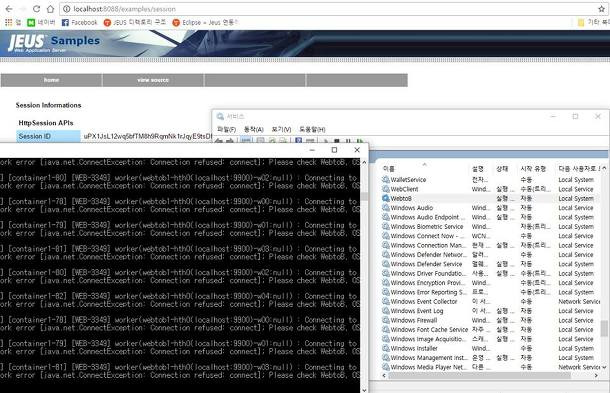
Task: Select the WebtoB service icon
Action: click(386, 198)
